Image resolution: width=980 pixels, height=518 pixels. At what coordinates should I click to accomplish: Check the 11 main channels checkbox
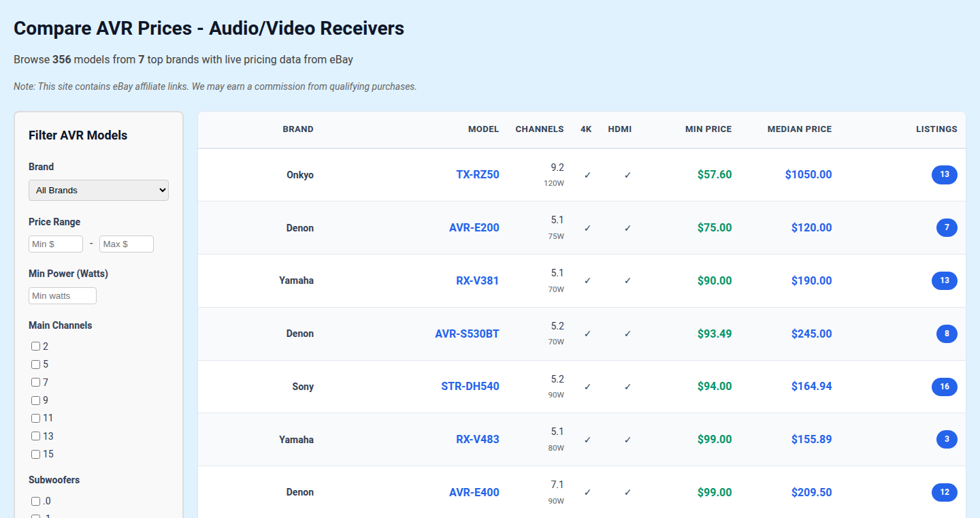(35, 418)
